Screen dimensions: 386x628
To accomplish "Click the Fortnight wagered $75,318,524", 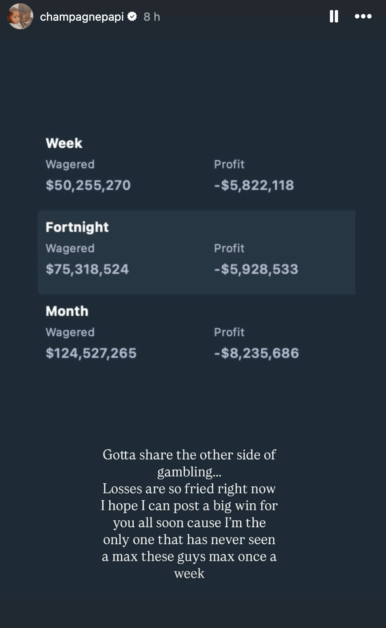I will [x=87, y=269].
